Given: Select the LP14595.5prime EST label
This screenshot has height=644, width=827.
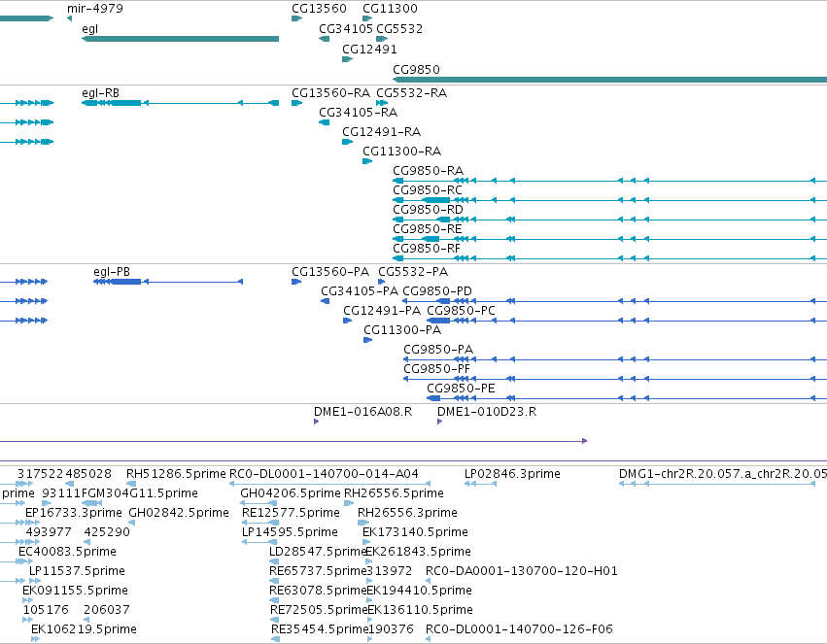Looking at the screenshot, I should click(x=290, y=532).
